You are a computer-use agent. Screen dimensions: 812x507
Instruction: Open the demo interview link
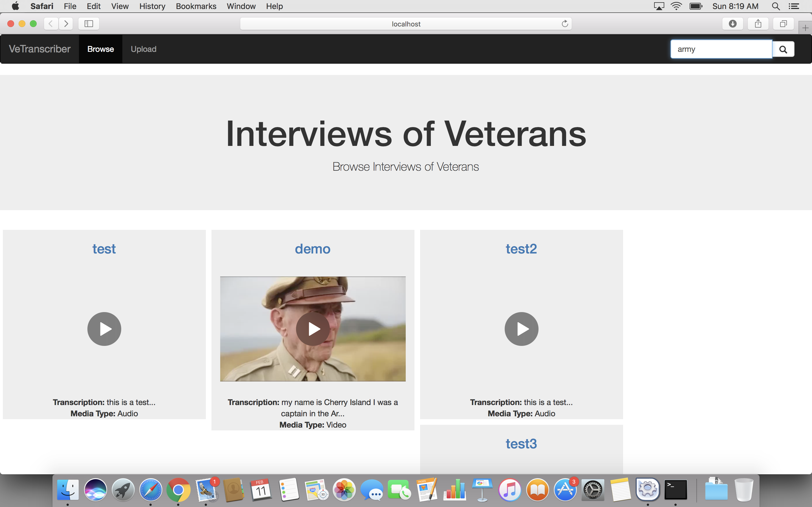[x=312, y=249]
